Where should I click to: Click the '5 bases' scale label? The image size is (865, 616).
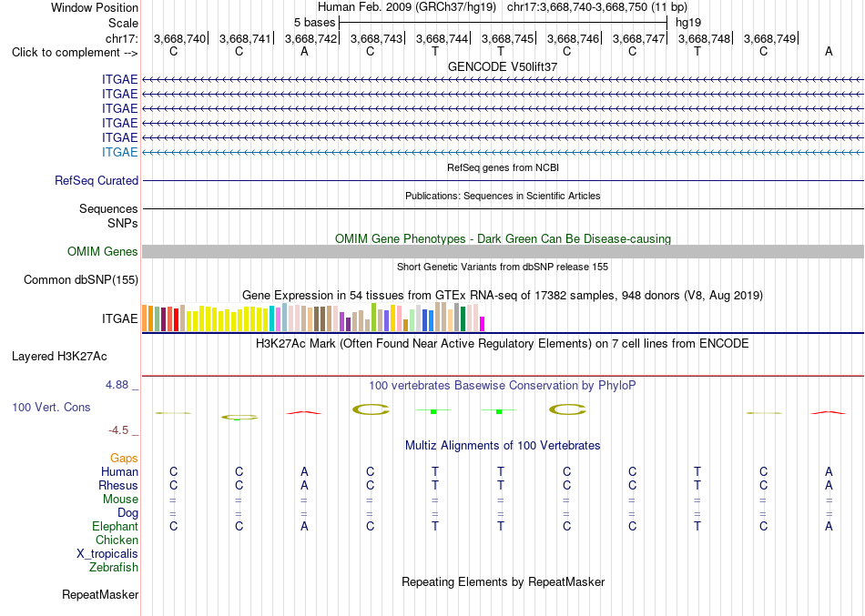[x=314, y=23]
